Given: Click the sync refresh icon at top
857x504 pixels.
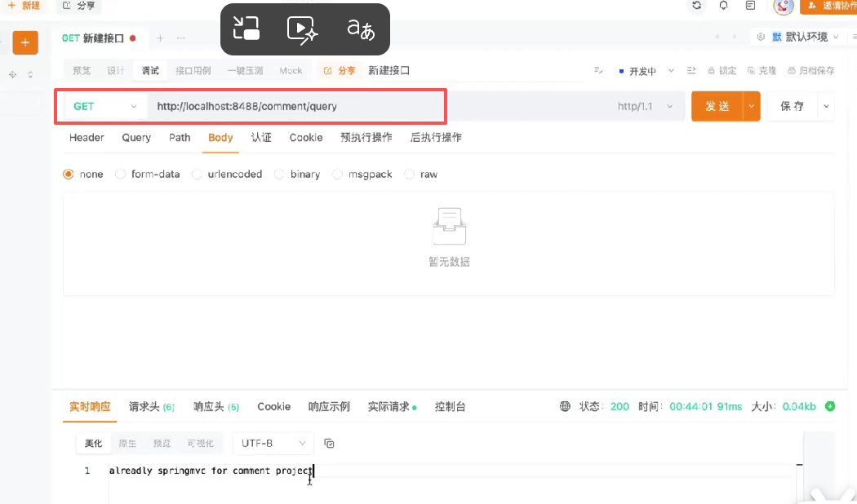Looking at the screenshot, I should click(x=696, y=6).
